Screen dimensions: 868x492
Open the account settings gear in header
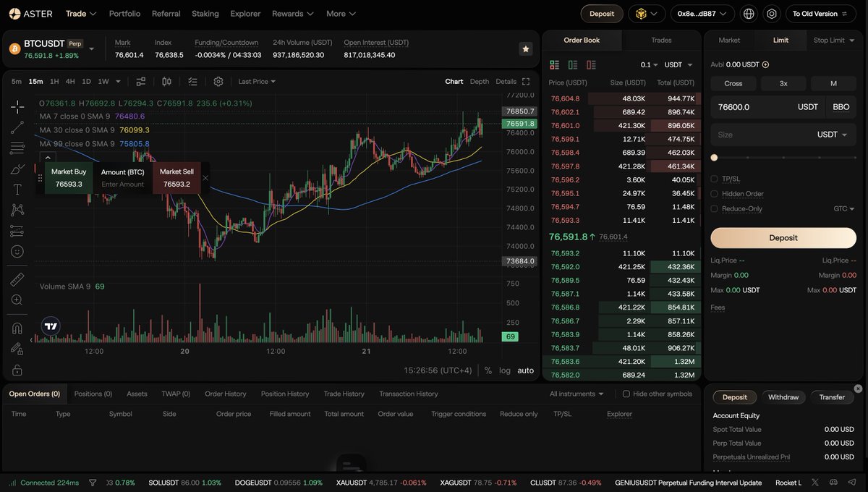(x=772, y=14)
